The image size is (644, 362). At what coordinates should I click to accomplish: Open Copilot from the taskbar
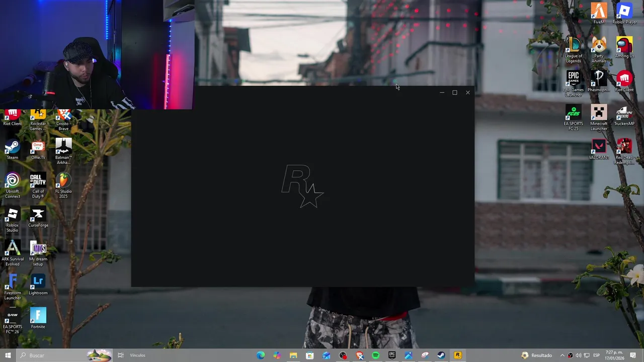277,355
